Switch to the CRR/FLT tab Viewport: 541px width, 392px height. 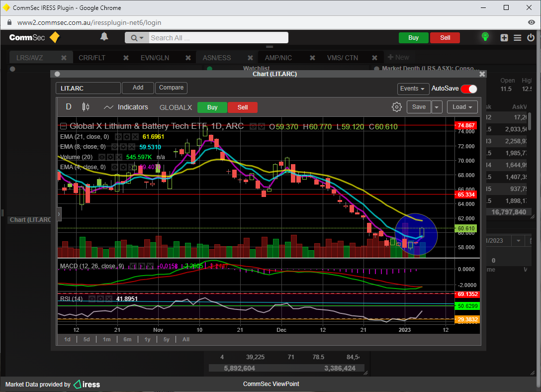point(92,58)
